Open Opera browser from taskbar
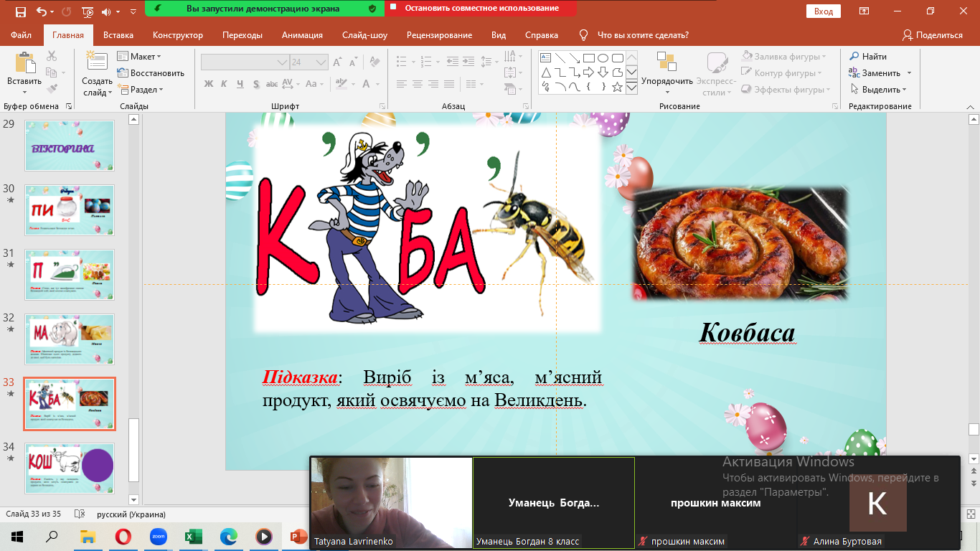The image size is (980, 551). coord(123,536)
